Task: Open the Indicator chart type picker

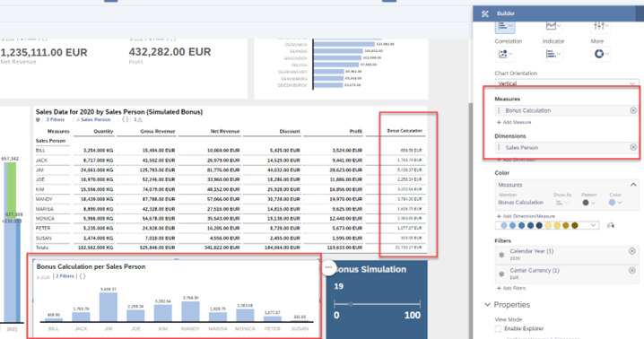Action: [x=553, y=54]
